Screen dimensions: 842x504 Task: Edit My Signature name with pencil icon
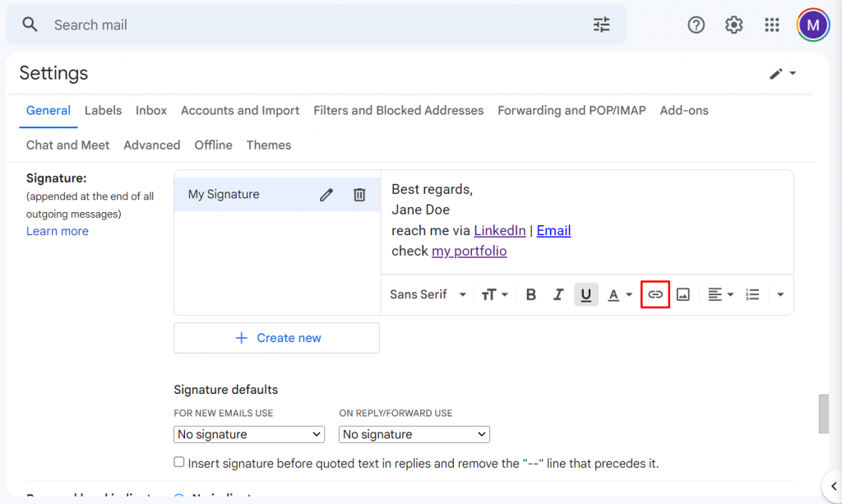pyautogui.click(x=326, y=195)
